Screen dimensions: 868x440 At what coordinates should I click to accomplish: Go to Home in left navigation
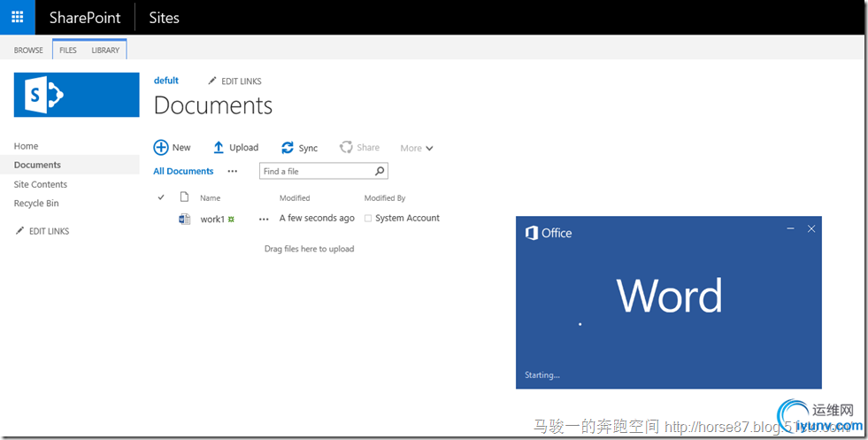[x=26, y=146]
